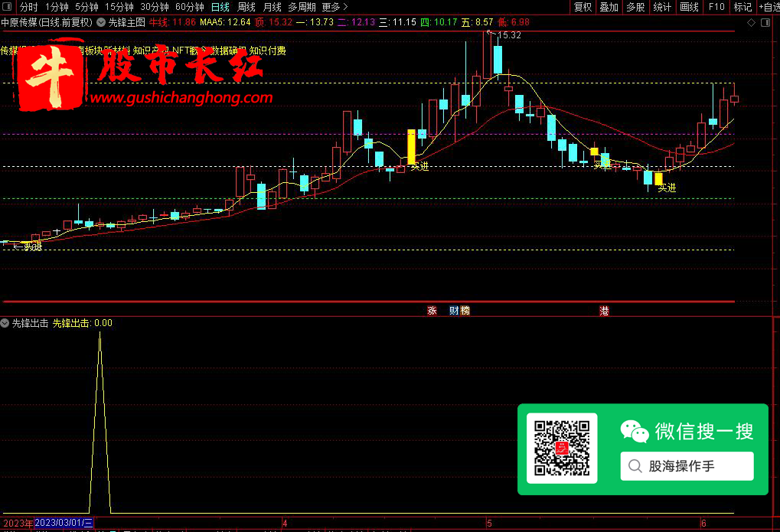Click the 先锋主图 indicator name
Screen dimensions: 780x532
(x=127, y=22)
